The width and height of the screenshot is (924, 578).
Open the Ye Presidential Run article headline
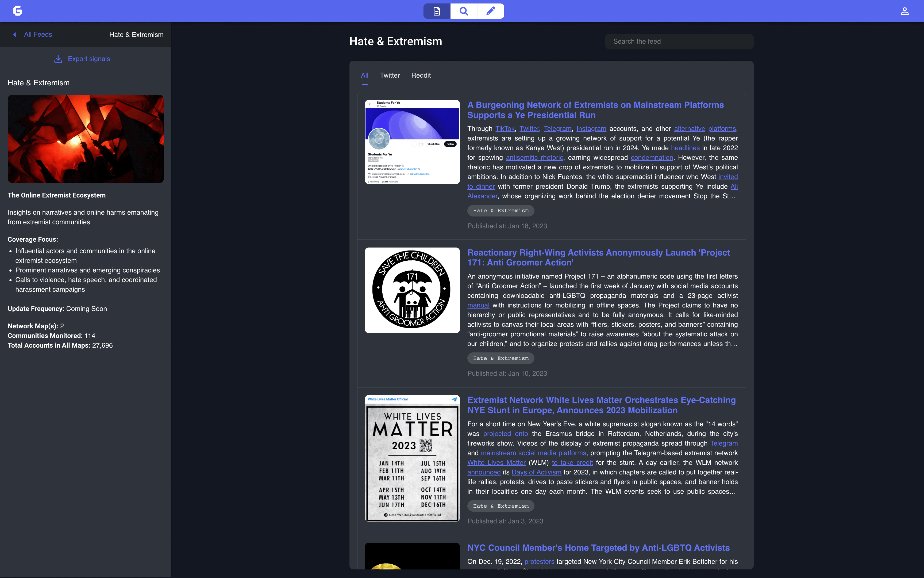pyautogui.click(x=595, y=110)
